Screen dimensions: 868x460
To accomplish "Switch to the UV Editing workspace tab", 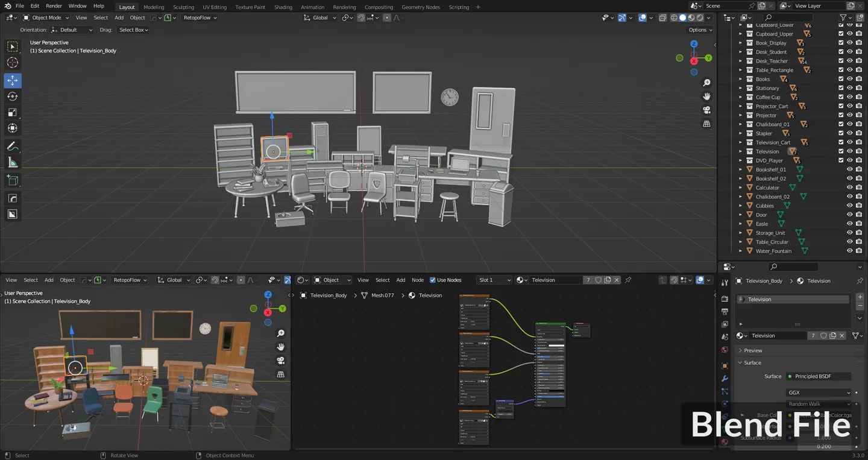I will click(215, 7).
